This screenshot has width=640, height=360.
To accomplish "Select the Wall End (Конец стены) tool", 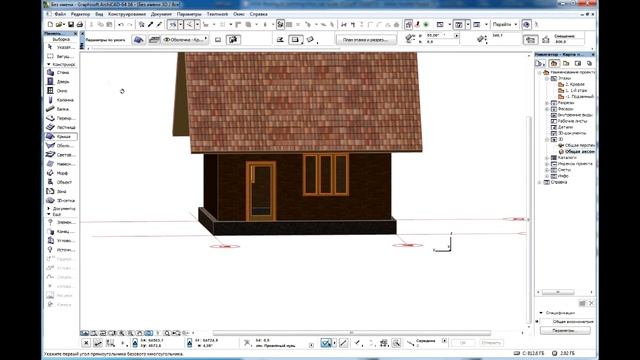I will pyautogui.click(x=60, y=231).
